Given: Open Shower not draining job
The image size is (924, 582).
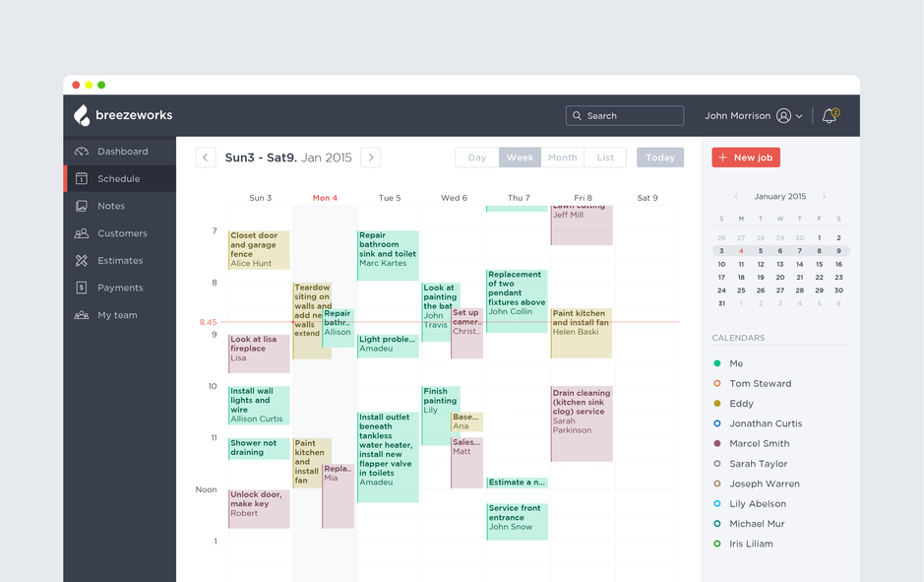Looking at the screenshot, I should click(x=259, y=448).
